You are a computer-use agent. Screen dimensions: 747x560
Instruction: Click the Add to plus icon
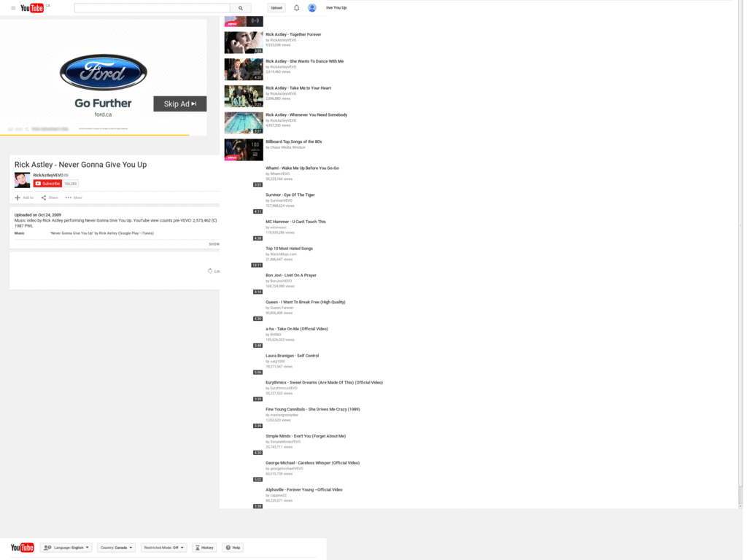18,198
